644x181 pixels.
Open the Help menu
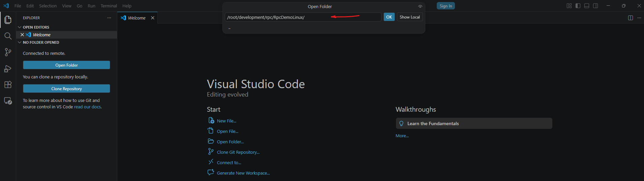pos(127,6)
